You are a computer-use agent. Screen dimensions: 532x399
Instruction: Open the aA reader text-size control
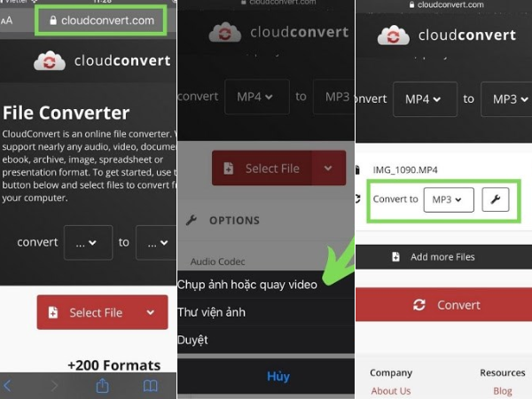[9, 20]
